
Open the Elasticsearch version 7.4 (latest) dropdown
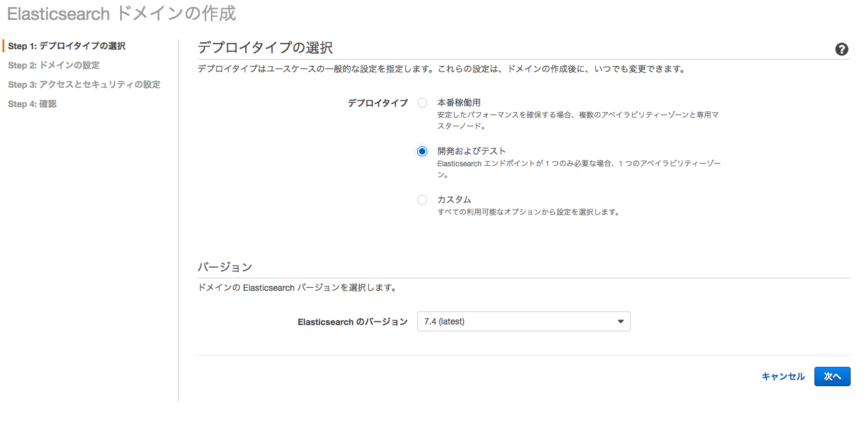pyautogui.click(x=523, y=321)
